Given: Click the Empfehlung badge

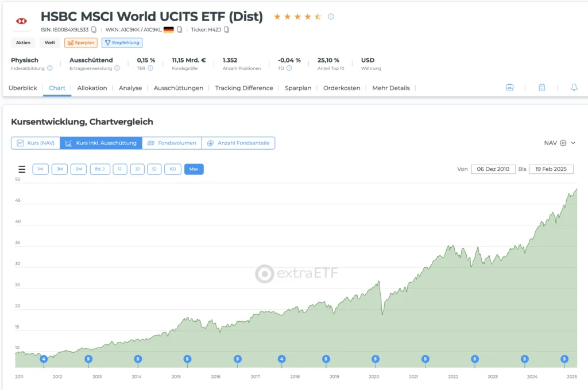Looking at the screenshot, I should (122, 42).
